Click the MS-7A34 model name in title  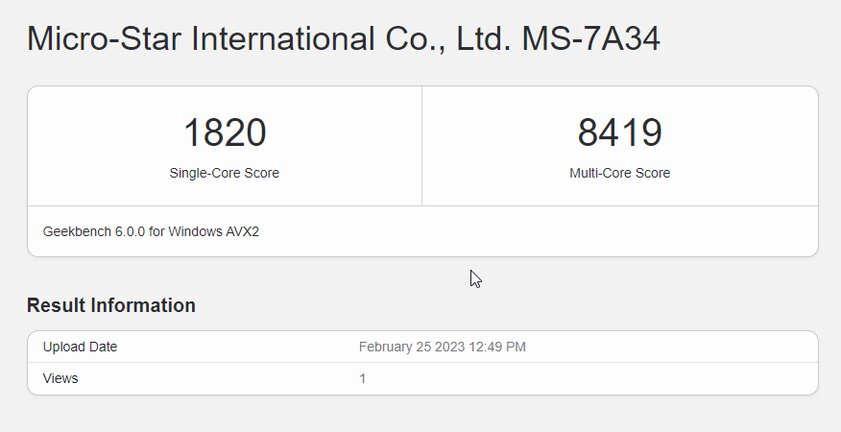591,39
